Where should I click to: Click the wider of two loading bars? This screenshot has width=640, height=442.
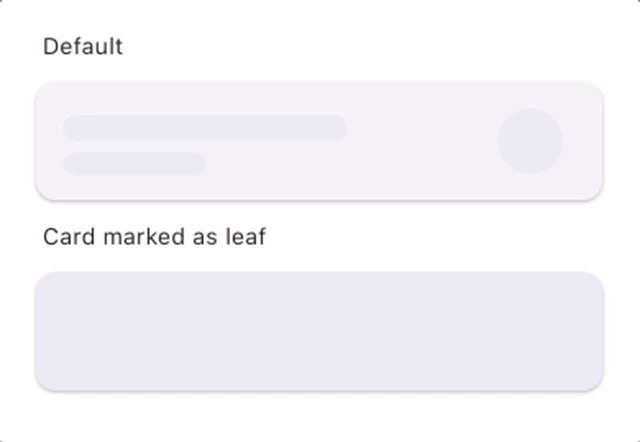point(204,128)
